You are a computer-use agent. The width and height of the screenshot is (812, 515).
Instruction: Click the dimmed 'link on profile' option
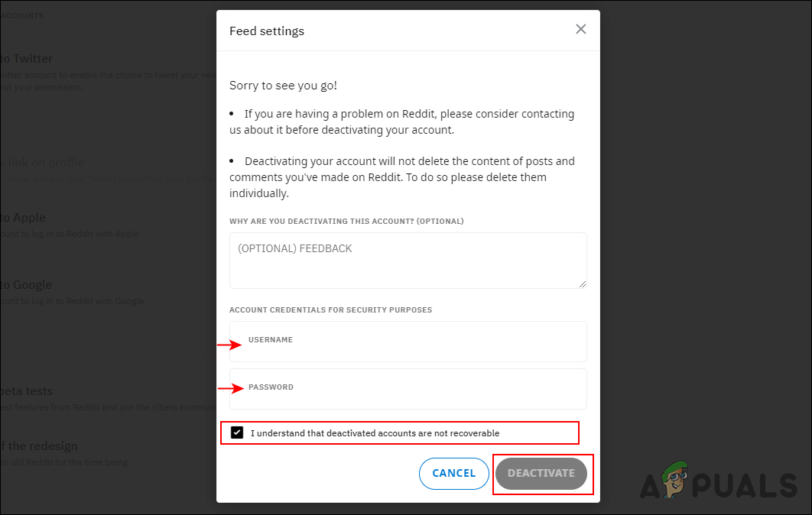tap(44, 162)
